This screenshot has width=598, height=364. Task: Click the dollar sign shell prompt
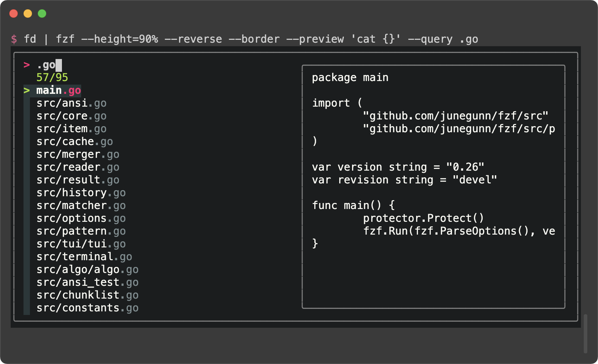pos(14,39)
